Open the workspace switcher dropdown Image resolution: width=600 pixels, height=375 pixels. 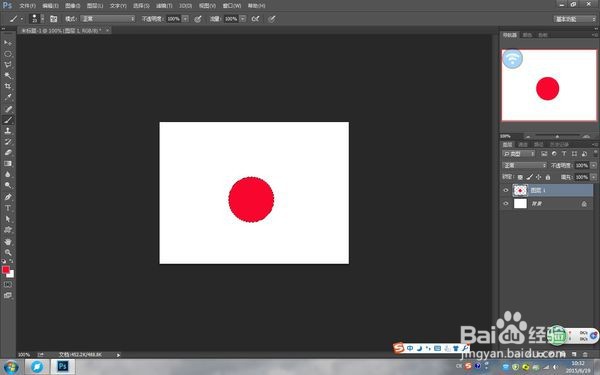(x=575, y=19)
